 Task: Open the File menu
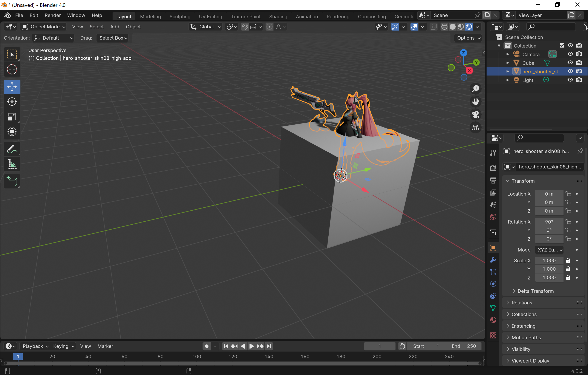19,15
